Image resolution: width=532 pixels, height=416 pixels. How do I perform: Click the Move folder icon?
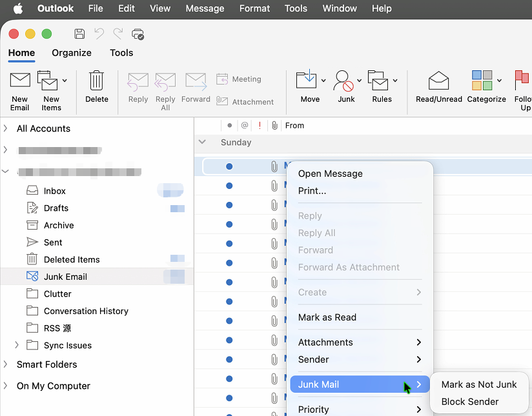coord(307,81)
